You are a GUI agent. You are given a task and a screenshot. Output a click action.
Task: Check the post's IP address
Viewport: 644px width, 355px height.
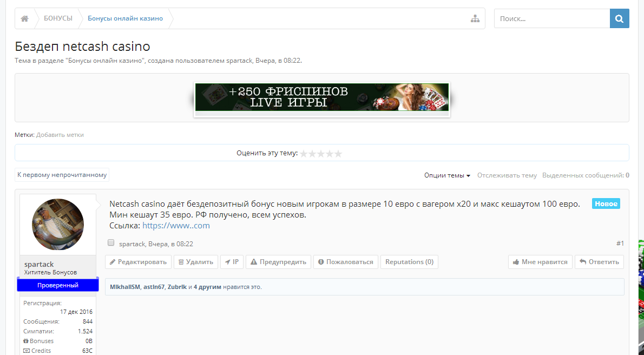(x=232, y=262)
